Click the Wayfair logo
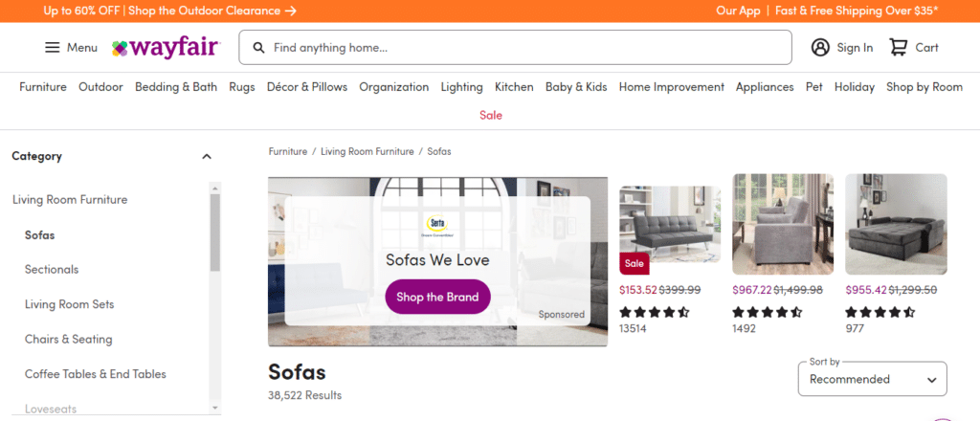980x421 pixels. click(x=167, y=48)
